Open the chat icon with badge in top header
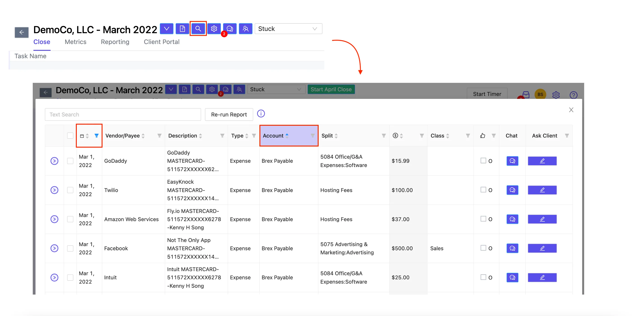The height and width of the screenshot is (316, 644). [x=230, y=29]
